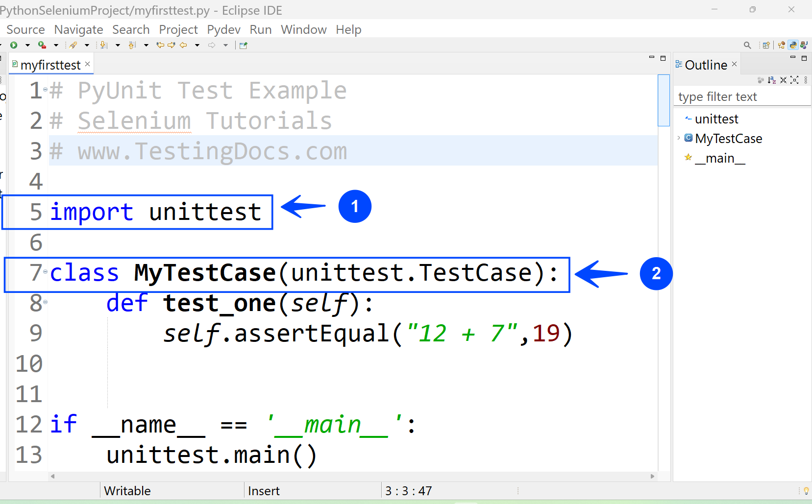Click the type filter text field
Screen dimensions: 812x504
pos(740,97)
